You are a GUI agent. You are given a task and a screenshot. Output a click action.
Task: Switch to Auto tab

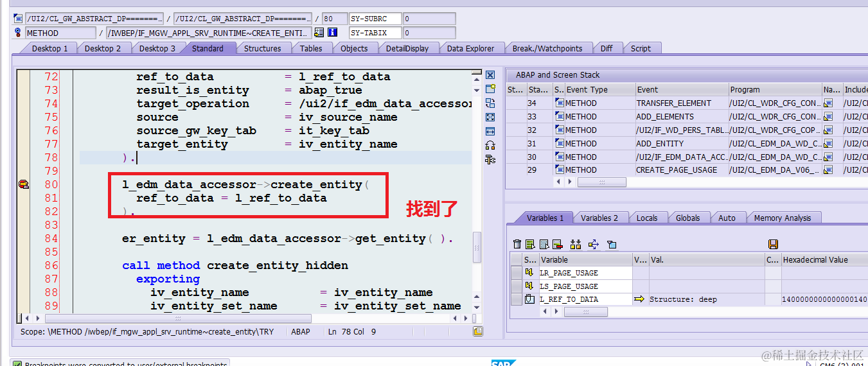727,218
